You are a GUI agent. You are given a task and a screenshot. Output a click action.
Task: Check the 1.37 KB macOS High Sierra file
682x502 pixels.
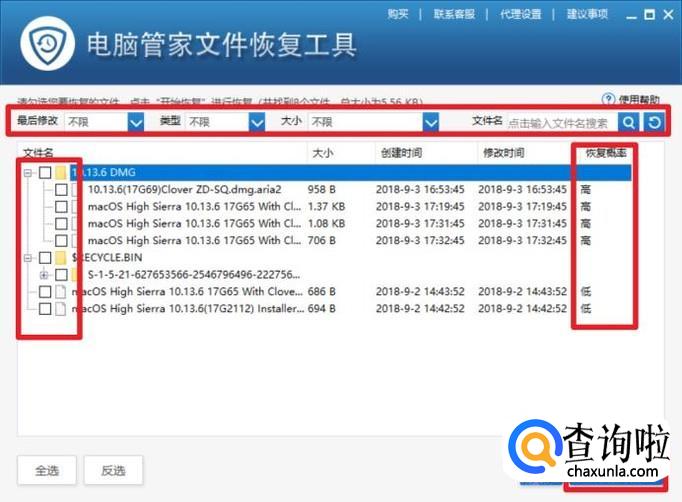[61, 207]
